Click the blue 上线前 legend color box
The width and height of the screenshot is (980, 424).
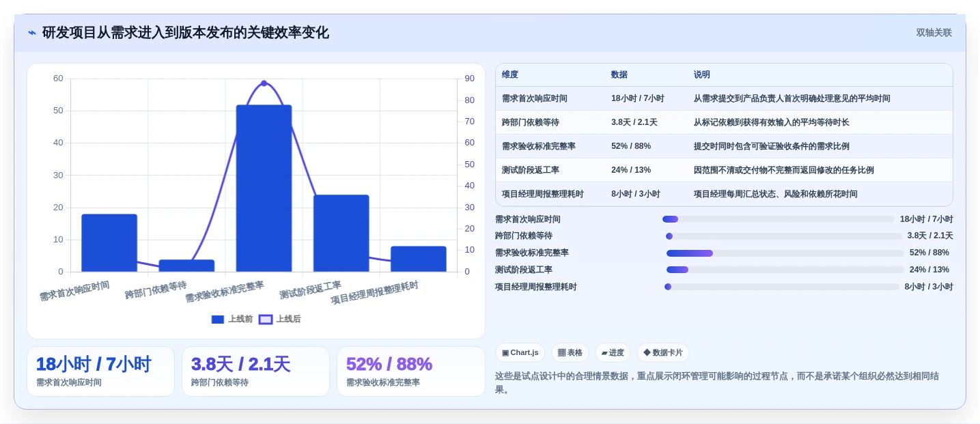pyautogui.click(x=218, y=320)
